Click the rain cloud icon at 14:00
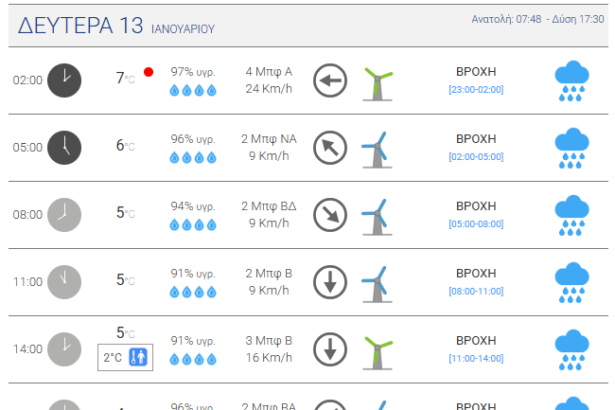This screenshot has width=615, height=410. 573,349
